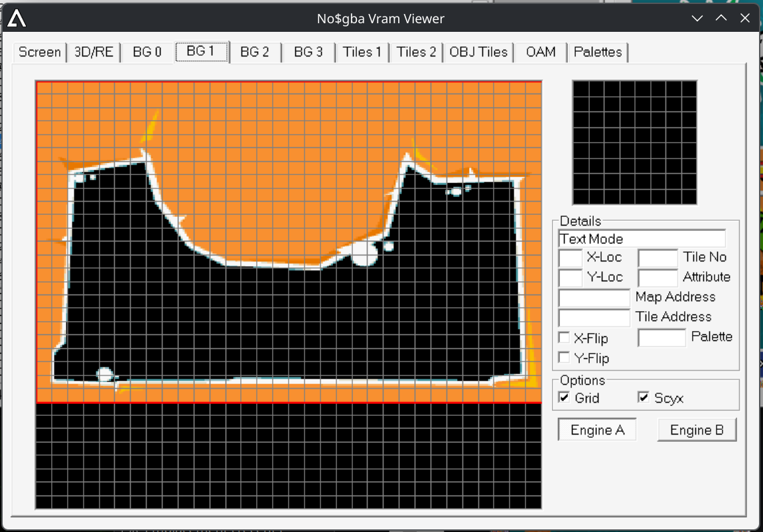The width and height of the screenshot is (763, 532).
Task: Open the 3D/RE tab
Action: tap(94, 52)
